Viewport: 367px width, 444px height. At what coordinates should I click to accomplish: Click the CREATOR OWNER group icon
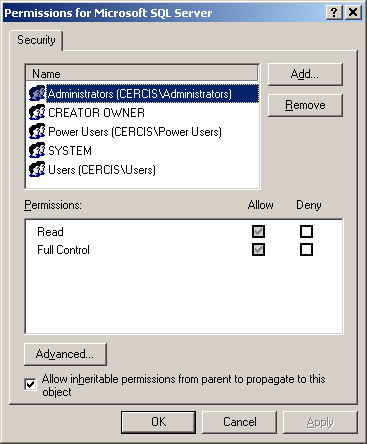tap(37, 113)
